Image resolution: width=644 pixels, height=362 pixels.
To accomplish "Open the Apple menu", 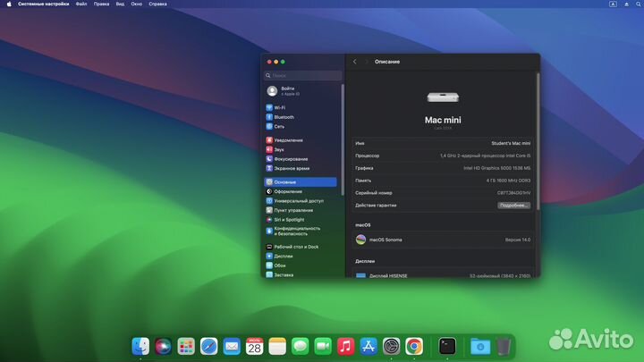I will point(9,4).
